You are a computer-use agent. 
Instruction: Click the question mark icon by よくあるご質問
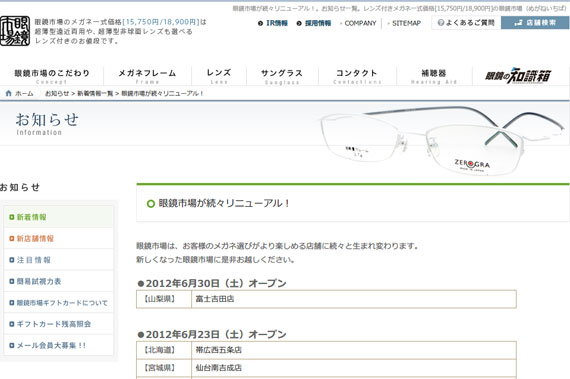[x=441, y=23]
